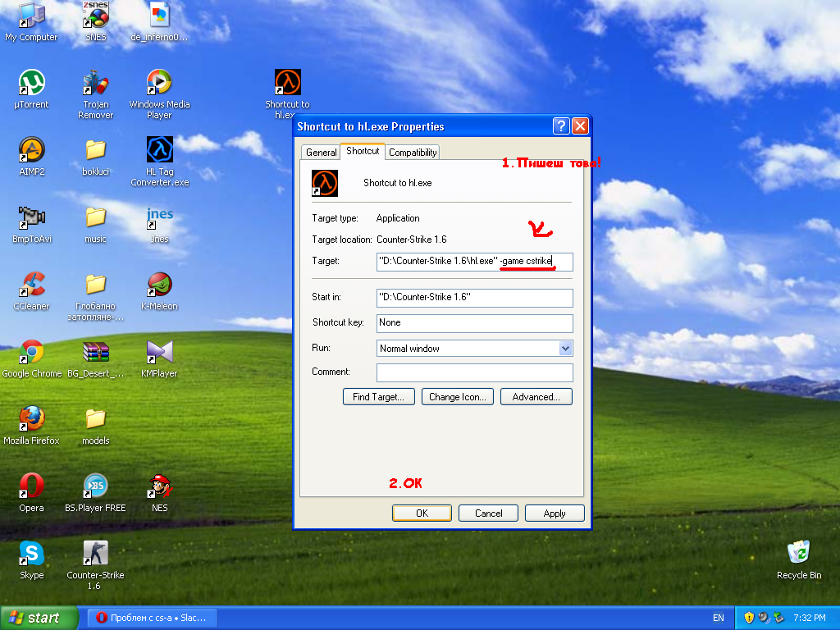Screen dimensions: 840x630
Task: Select the Google Chrome desktop icon
Action: coord(32,358)
